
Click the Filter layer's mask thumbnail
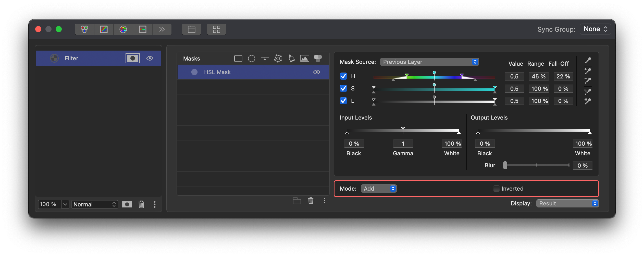[133, 59]
